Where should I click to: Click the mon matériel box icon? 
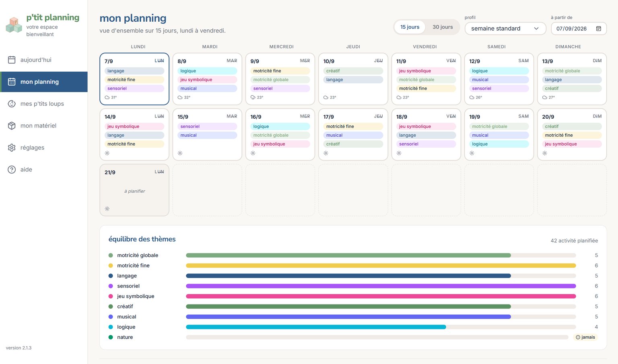(x=12, y=125)
